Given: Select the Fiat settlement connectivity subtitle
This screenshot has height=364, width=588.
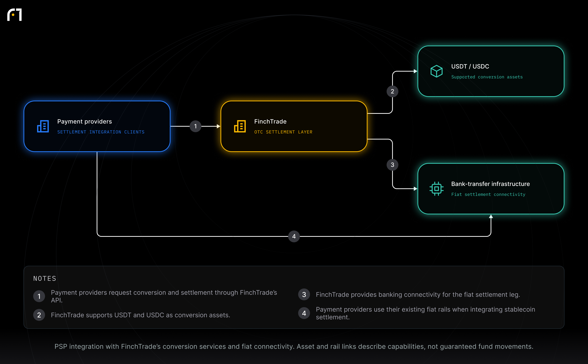Looking at the screenshot, I should pyautogui.click(x=488, y=195).
